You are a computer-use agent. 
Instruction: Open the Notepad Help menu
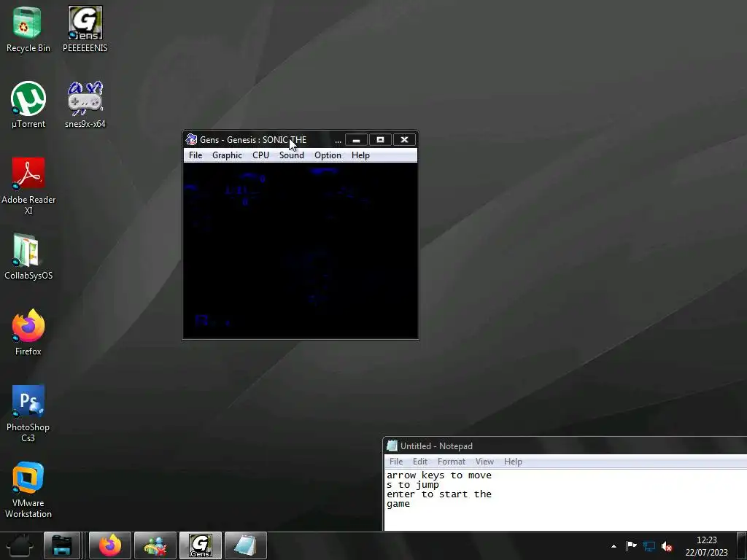click(x=513, y=462)
